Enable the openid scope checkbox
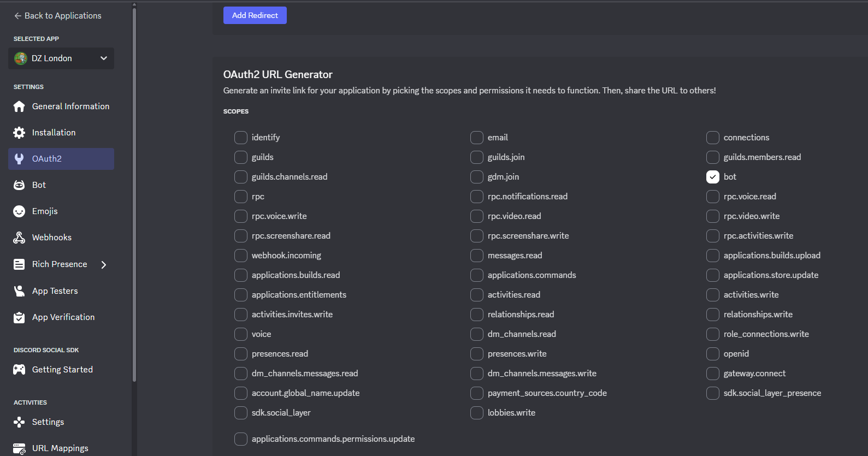Image resolution: width=868 pixels, height=456 pixels. pyautogui.click(x=713, y=354)
